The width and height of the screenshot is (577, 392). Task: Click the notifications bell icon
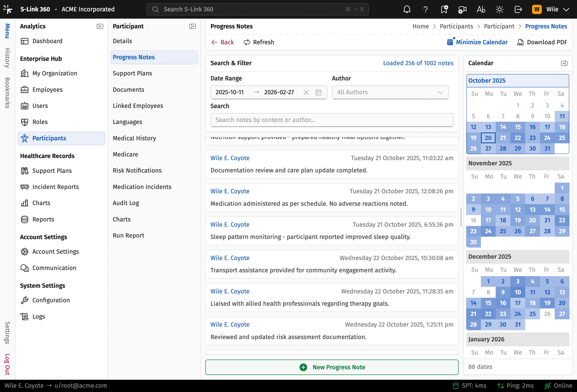(x=407, y=9)
